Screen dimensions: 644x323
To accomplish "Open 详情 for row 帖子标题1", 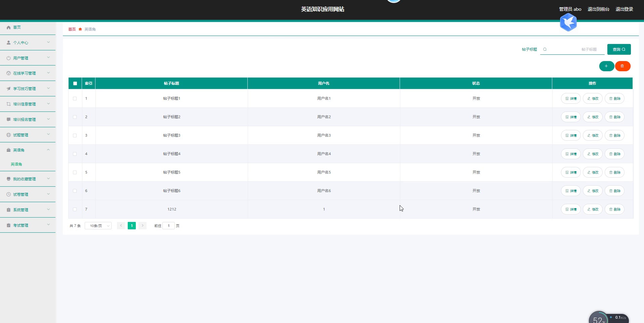I will coord(571,98).
